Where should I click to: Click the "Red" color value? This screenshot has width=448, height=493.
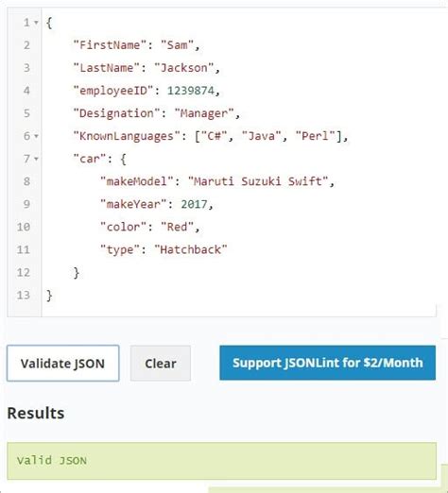point(178,227)
